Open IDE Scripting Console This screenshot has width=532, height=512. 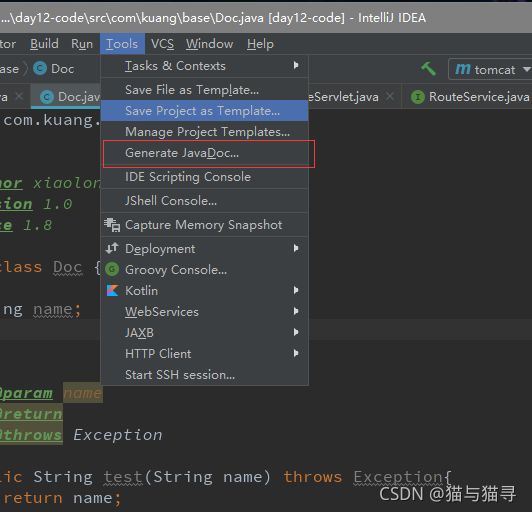coord(205,177)
